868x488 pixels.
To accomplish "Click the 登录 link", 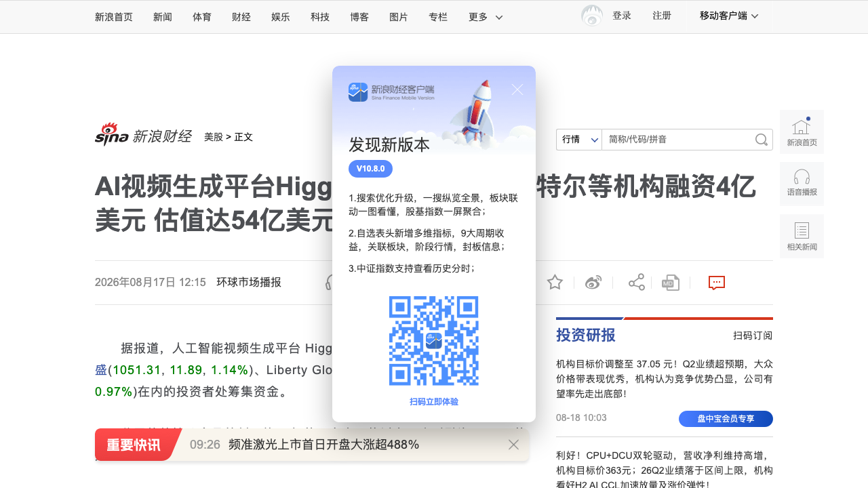I will click(x=622, y=16).
